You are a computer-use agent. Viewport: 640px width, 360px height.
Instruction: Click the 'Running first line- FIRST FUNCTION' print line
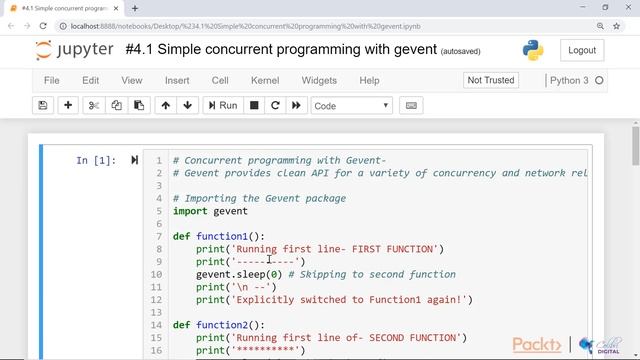pos(320,249)
